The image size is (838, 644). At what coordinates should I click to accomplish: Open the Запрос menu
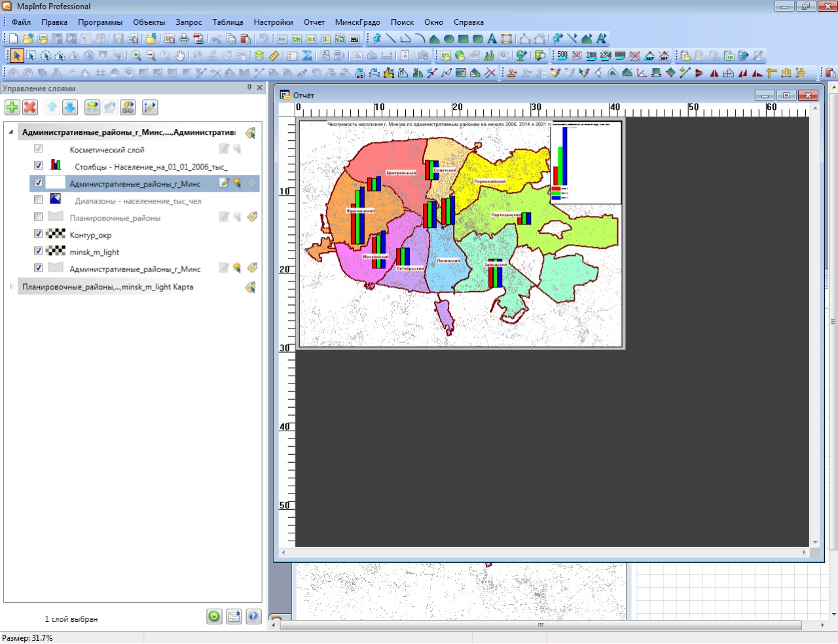[189, 22]
